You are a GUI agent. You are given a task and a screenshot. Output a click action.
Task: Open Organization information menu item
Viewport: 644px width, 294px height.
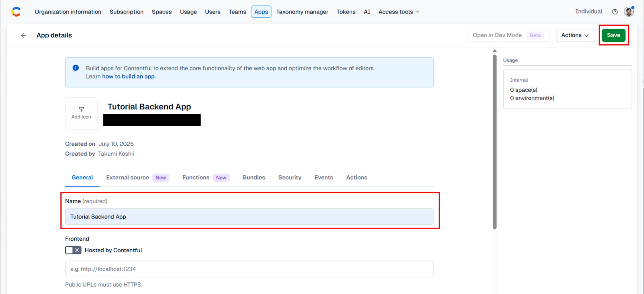pyautogui.click(x=68, y=12)
